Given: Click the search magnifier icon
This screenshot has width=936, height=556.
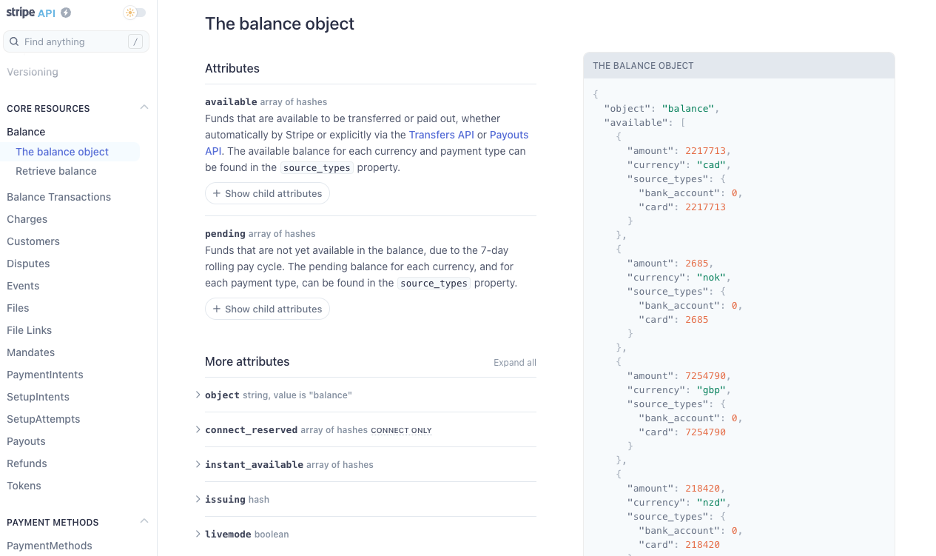Looking at the screenshot, I should coord(14,42).
